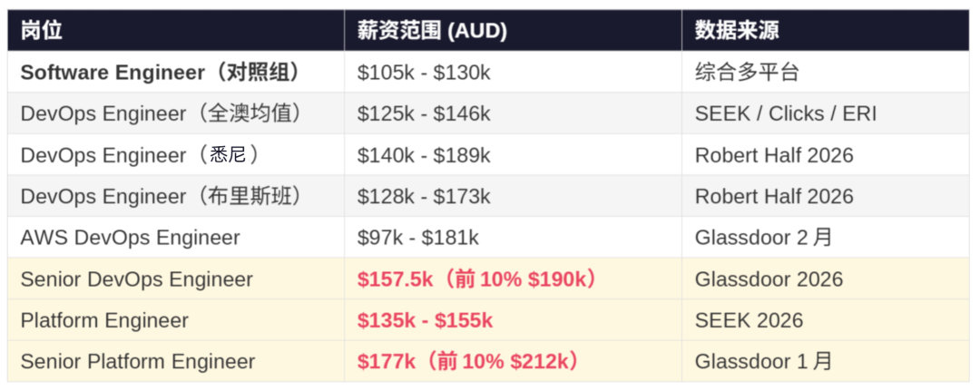Select the $140k - $189k salary cell

(x=424, y=155)
